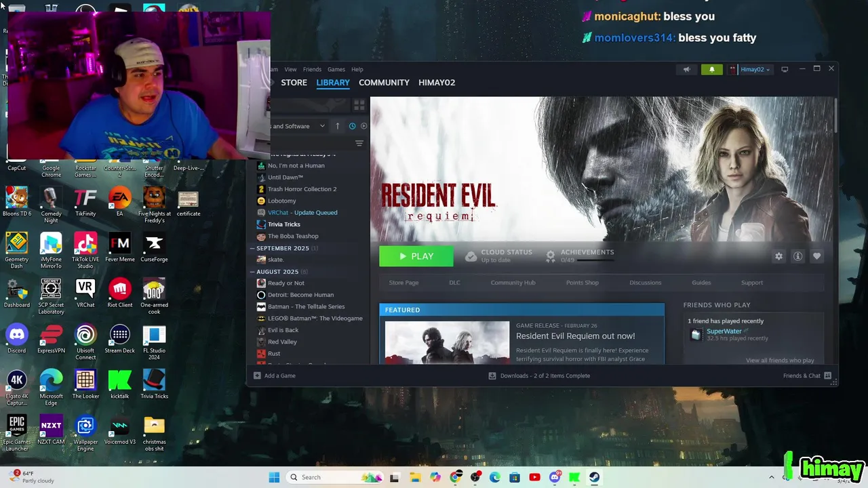Image resolution: width=868 pixels, height=488 pixels.
Task: Open Cloud Status for Resident Evil Requiem
Action: (498, 256)
